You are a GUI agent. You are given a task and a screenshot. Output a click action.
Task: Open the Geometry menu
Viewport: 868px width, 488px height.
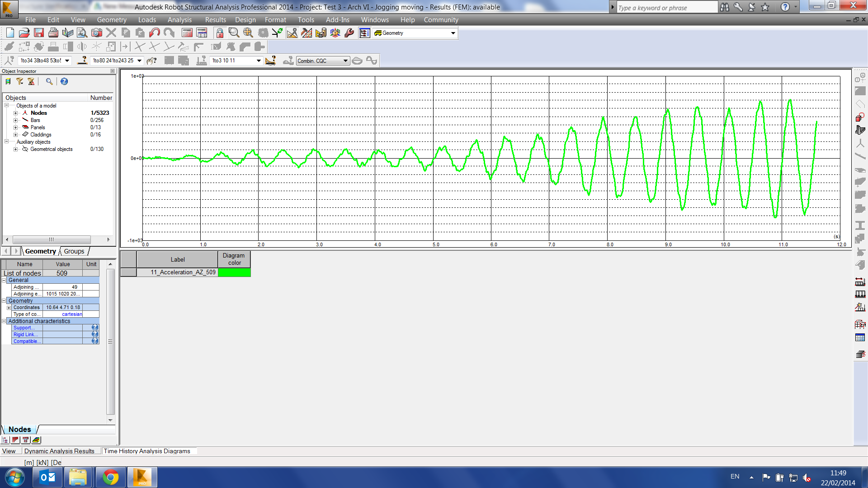[112, 20]
